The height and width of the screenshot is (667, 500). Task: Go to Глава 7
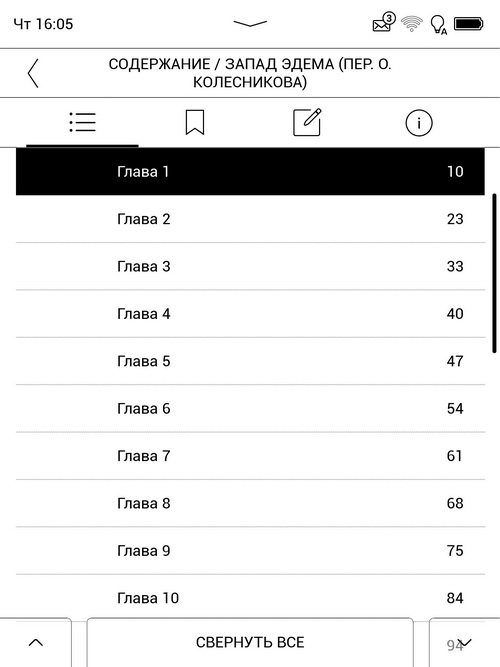(250, 456)
